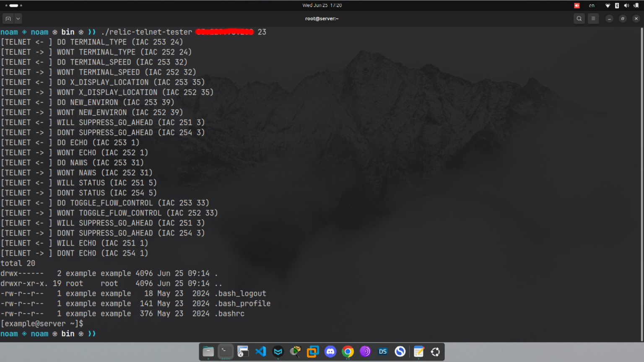Open the DS app from the dock
This screenshot has height=362, width=644.
click(382, 352)
